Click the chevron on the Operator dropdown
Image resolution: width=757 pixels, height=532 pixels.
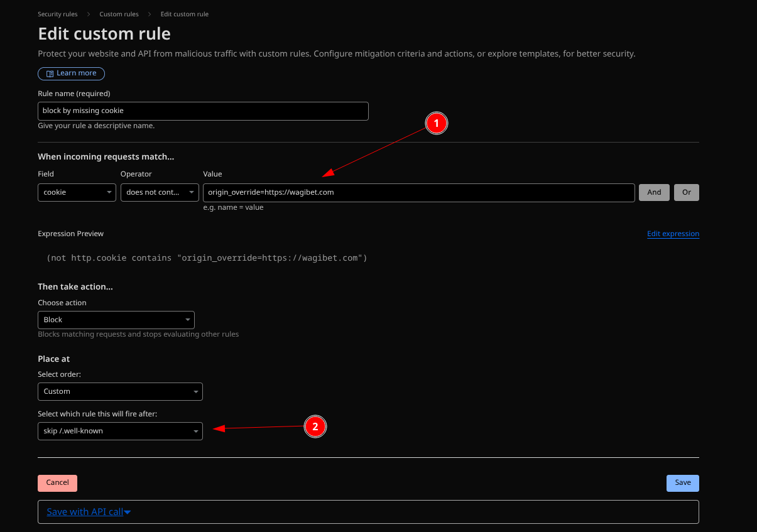[192, 192]
